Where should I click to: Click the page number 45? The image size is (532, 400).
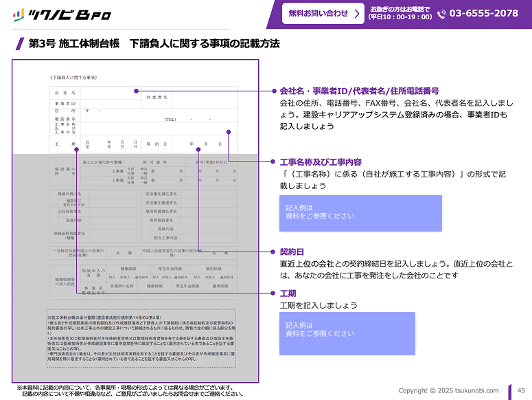[x=521, y=390]
